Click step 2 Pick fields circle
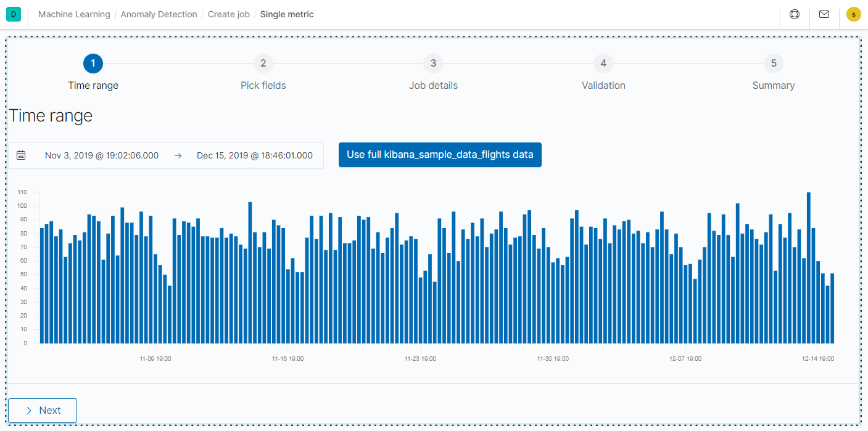 (x=263, y=63)
